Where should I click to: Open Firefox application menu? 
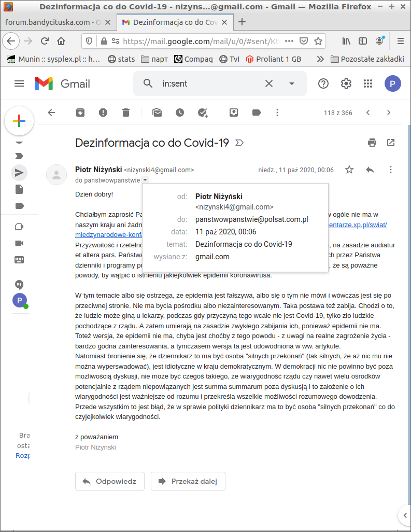click(401, 41)
